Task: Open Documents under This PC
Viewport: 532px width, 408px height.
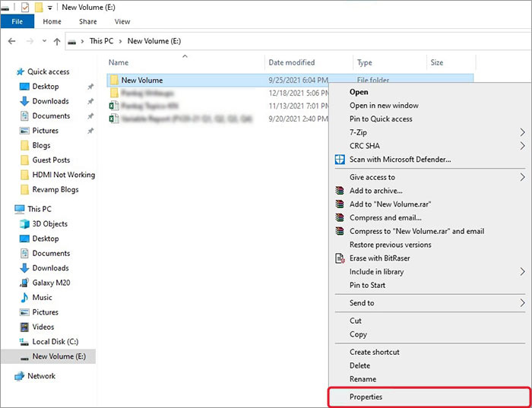Action: 51,253
